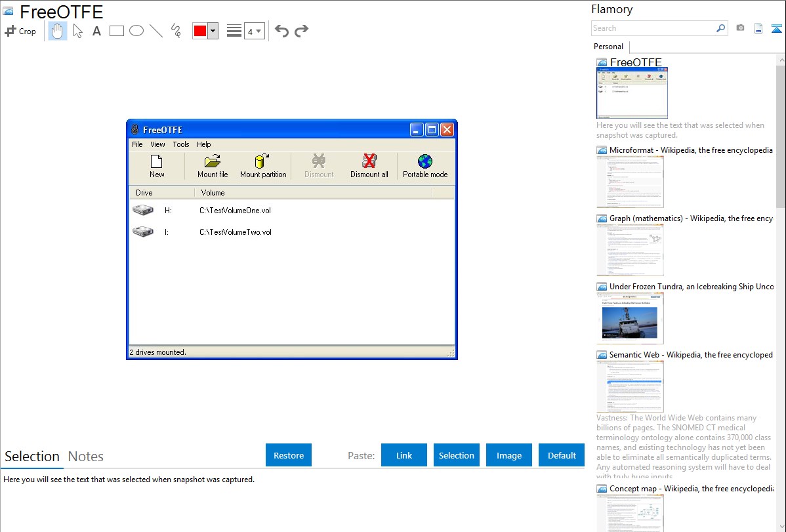Open the line width dropdown showing 4
This screenshot has height=532, width=786.
255,31
